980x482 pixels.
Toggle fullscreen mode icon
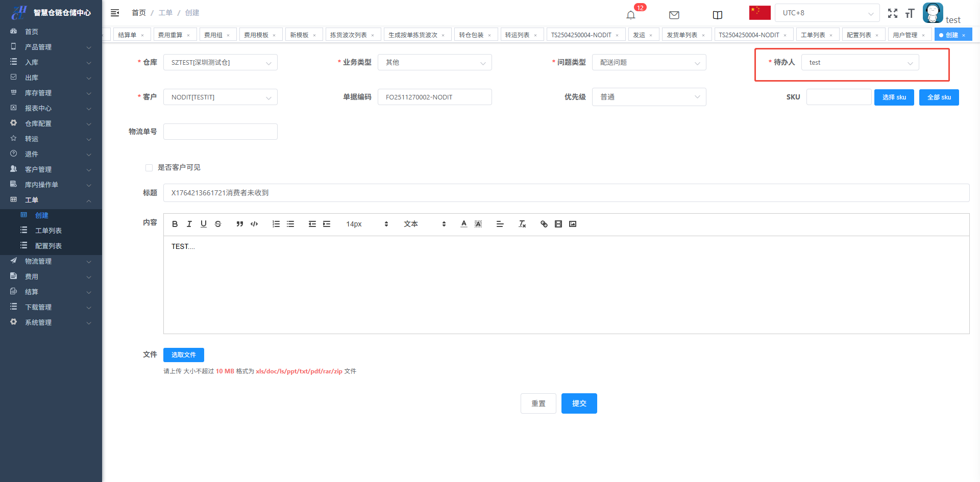[892, 13]
